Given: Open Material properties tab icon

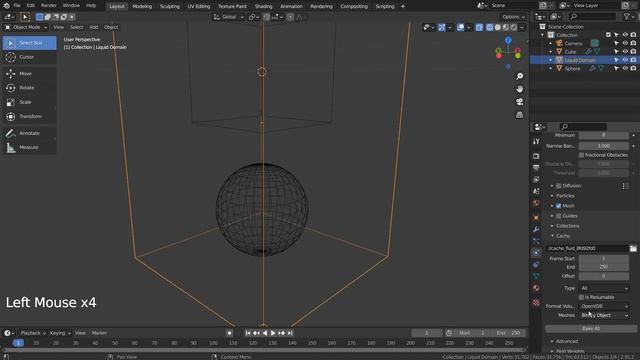Looking at the screenshot, I should pos(536,288).
